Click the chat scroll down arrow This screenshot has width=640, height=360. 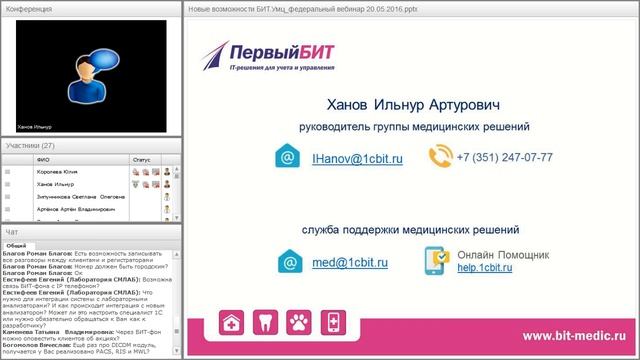point(177,351)
